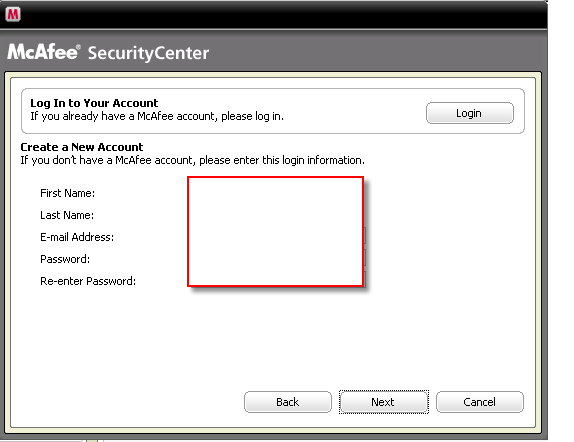The image size is (574, 442).
Task: Click the Log In to Your Account heading
Action: [x=94, y=103]
